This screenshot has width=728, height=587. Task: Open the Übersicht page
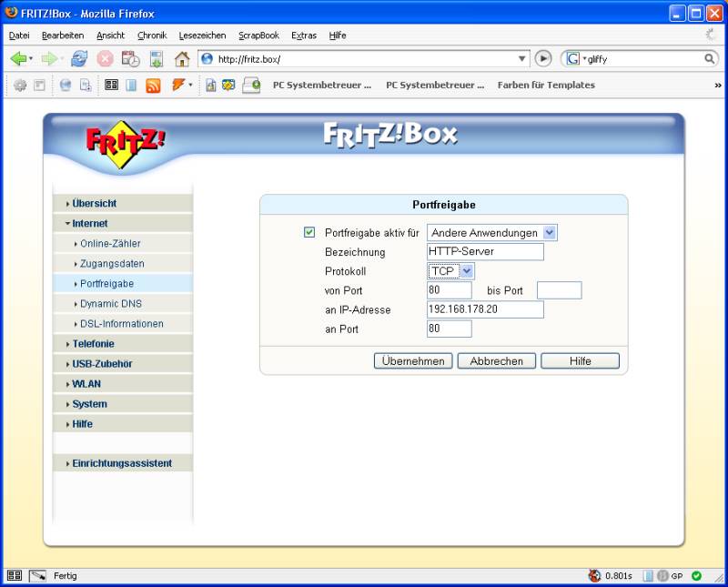pos(95,204)
